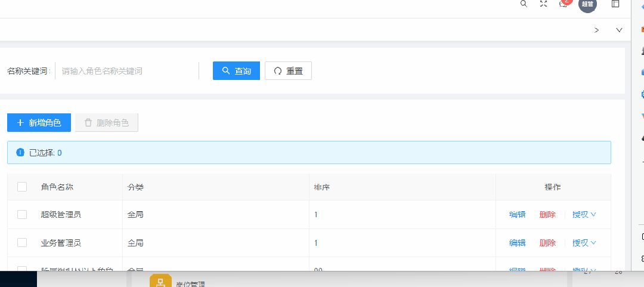Click the right arrow to scroll tabs

click(x=596, y=30)
